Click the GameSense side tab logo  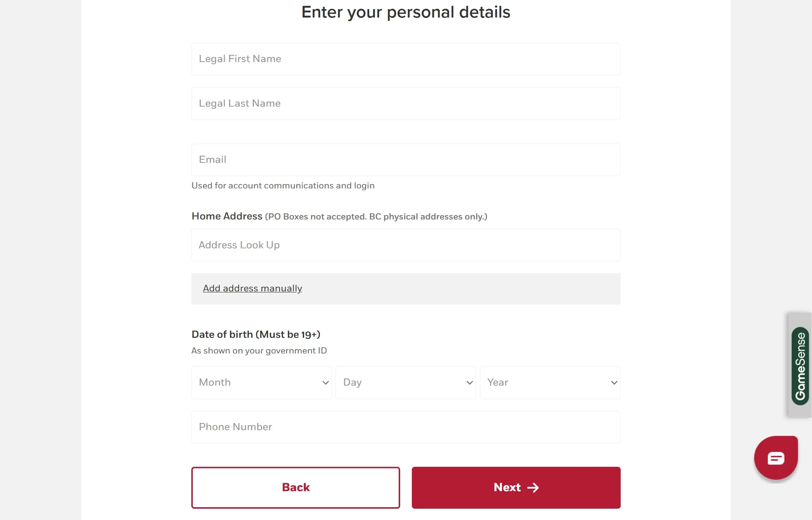pyautogui.click(x=800, y=366)
